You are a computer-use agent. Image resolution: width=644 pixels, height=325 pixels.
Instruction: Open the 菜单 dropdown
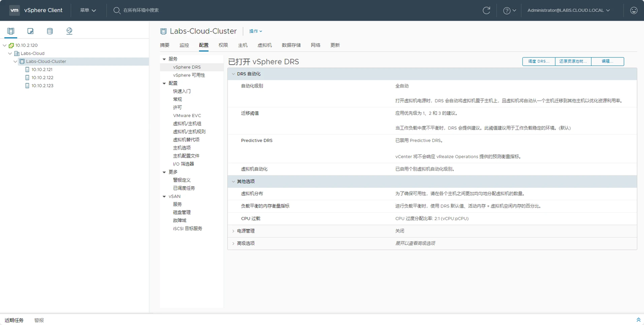click(88, 10)
